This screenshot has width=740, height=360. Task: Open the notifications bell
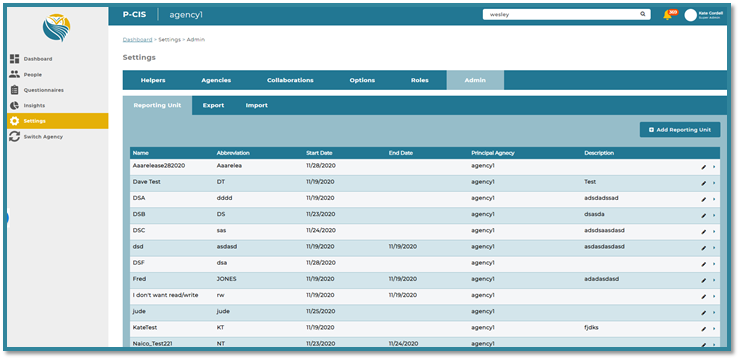coord(667,15)
